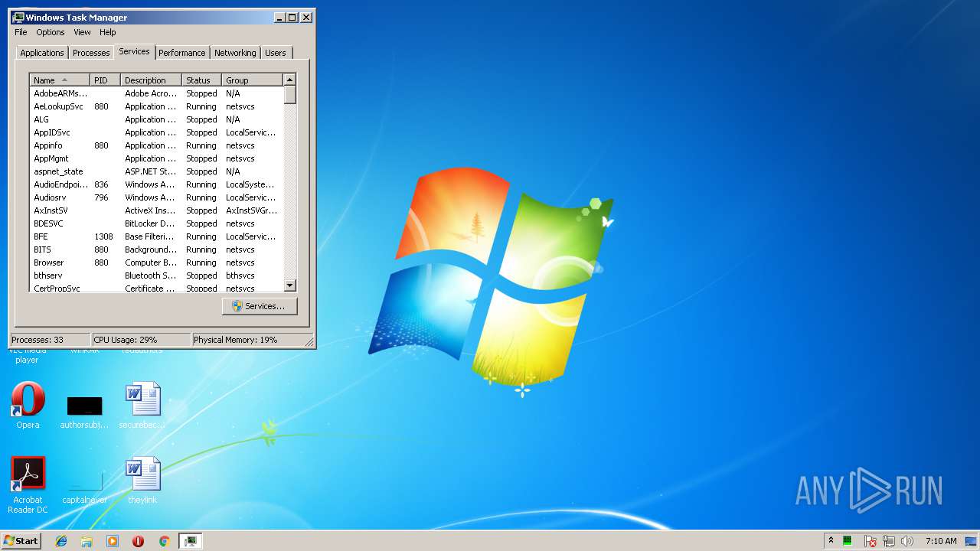The width and height of the screenshot is (980, 551).
Task: Click the Task Manager resize grip
Action: click(x=309, y=341)
